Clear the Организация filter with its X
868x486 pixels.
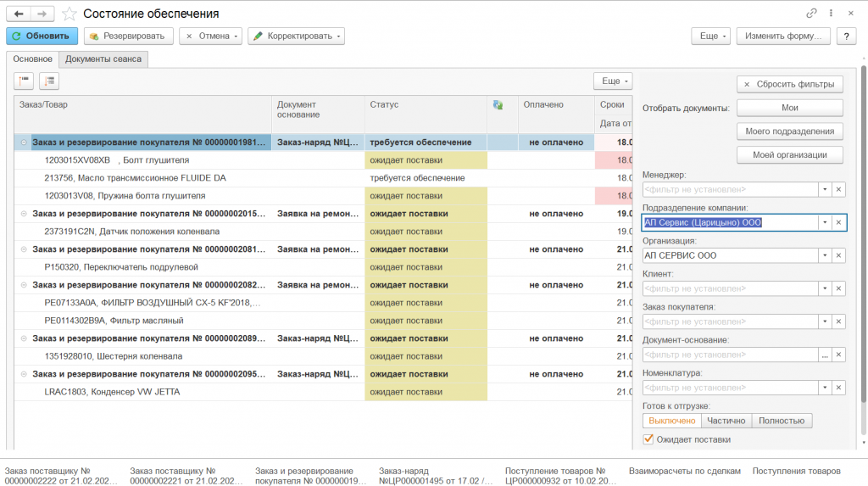838,255
